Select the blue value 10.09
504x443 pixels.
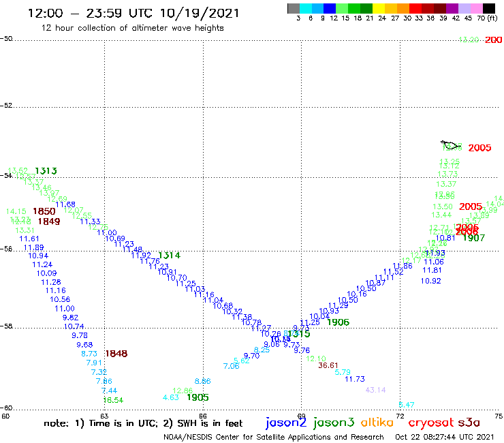[46, 273]
